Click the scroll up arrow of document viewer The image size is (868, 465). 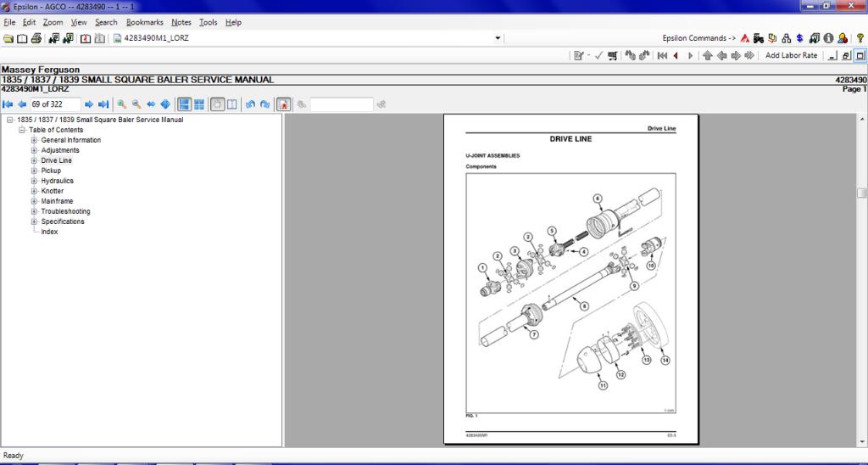pos(862,119)
